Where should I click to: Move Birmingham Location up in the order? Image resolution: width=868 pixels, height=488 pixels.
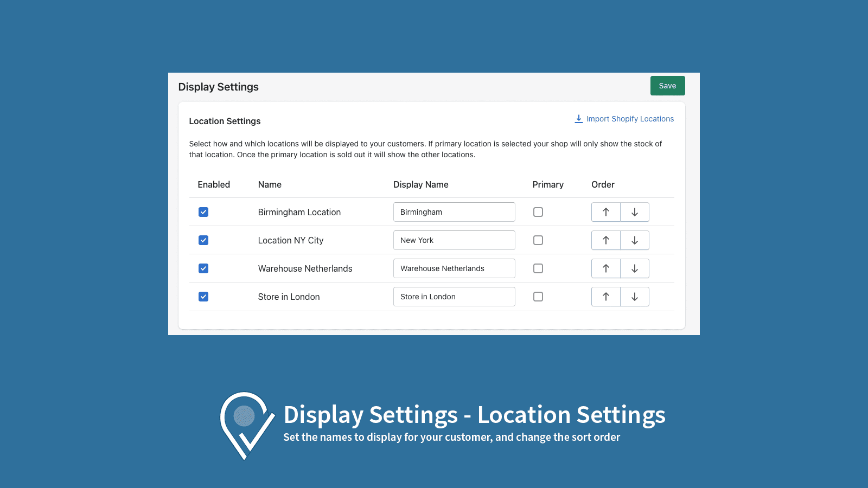(605, 212)
